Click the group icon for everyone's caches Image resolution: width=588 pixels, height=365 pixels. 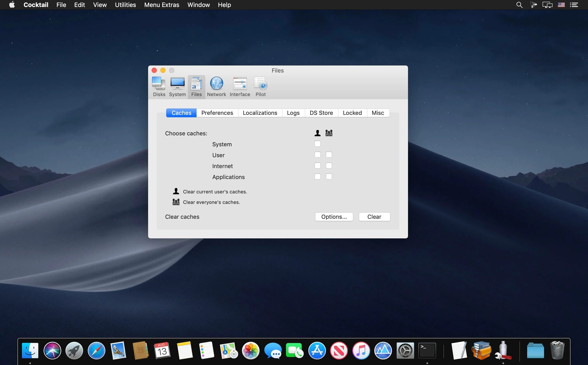click(329, 133)
